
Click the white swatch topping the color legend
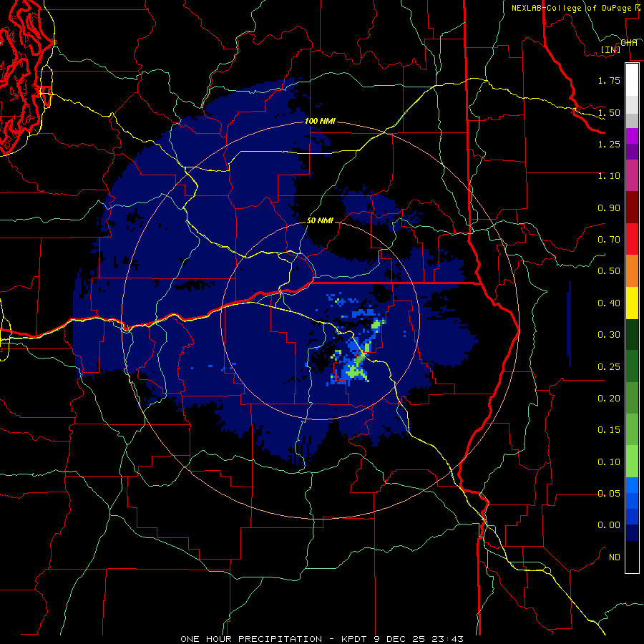tap(632, 79)
